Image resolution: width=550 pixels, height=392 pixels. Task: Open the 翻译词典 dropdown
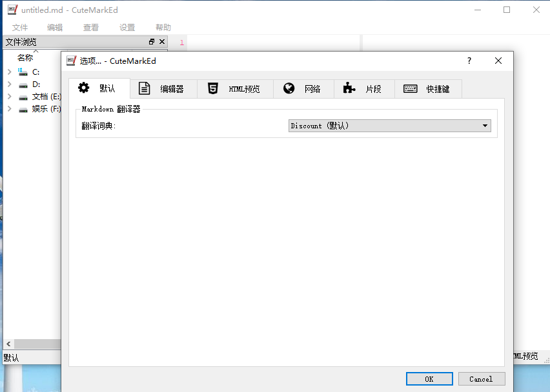[484, 126]
